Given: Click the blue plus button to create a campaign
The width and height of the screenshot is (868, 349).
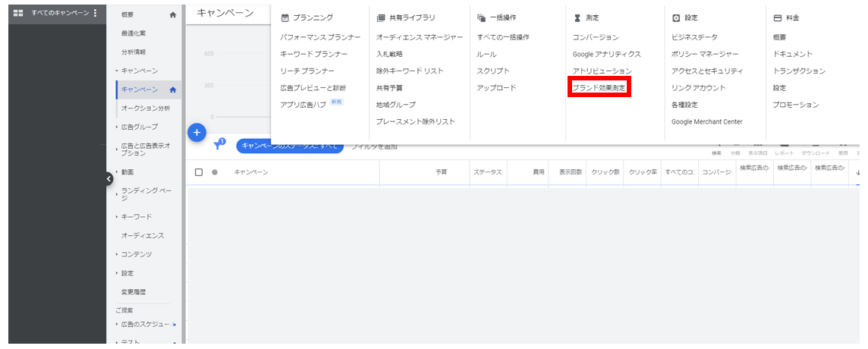Looking at the screenshot, I should [197, 133].
